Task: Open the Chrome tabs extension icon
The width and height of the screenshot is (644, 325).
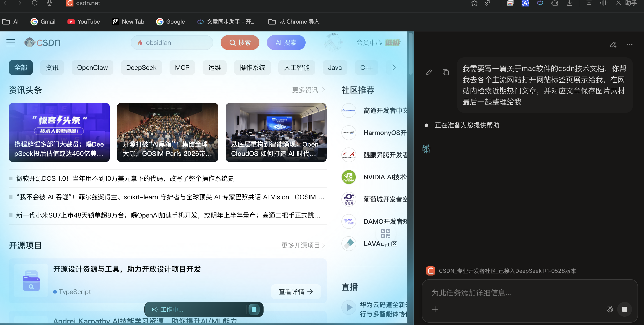Action: pyautogui.click(x=510, y=3)
